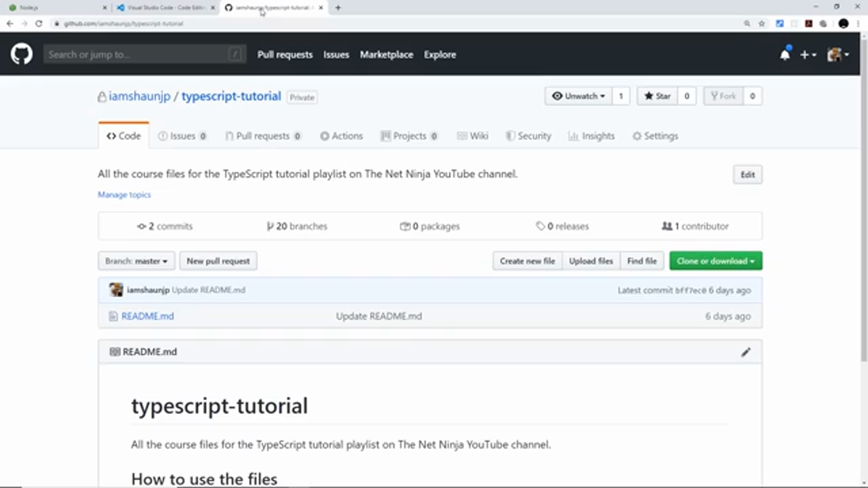Expand the Clone or download menu
Image resolution: width=868 pixels, height=488 pixels.
[715, 261]
